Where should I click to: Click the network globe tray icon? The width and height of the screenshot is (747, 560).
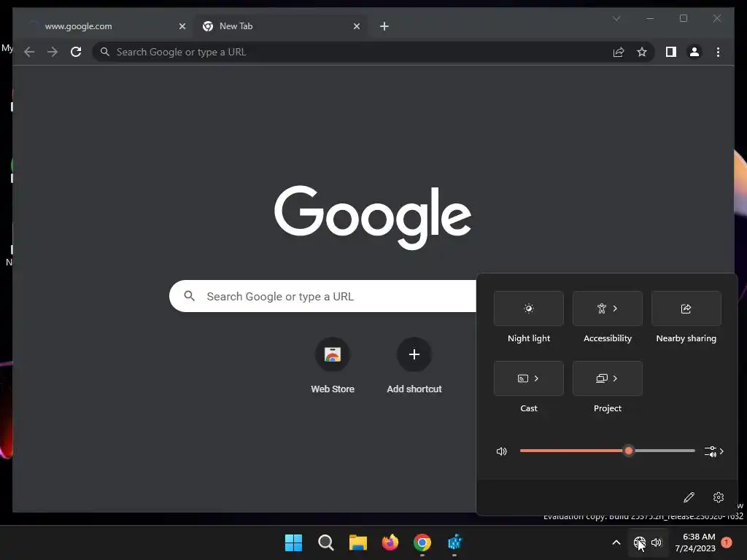[639, 542]
